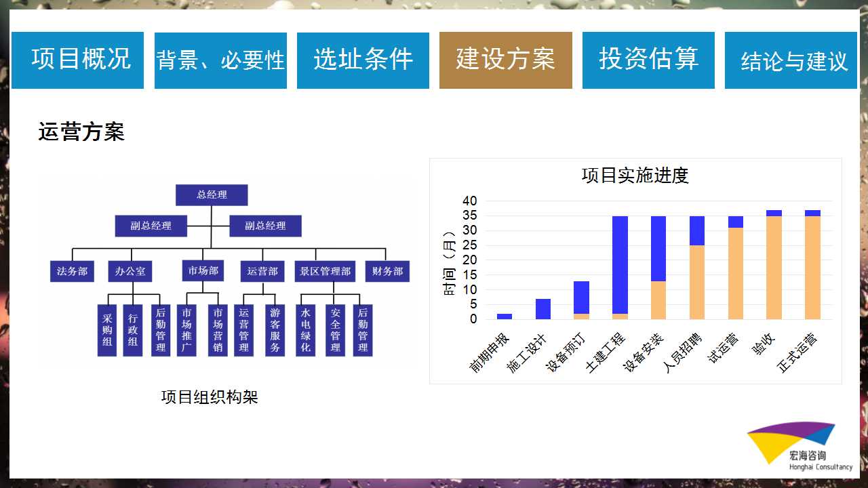Select the right 副总经理 box
The image size is (868, 488).
coord(265,226)
